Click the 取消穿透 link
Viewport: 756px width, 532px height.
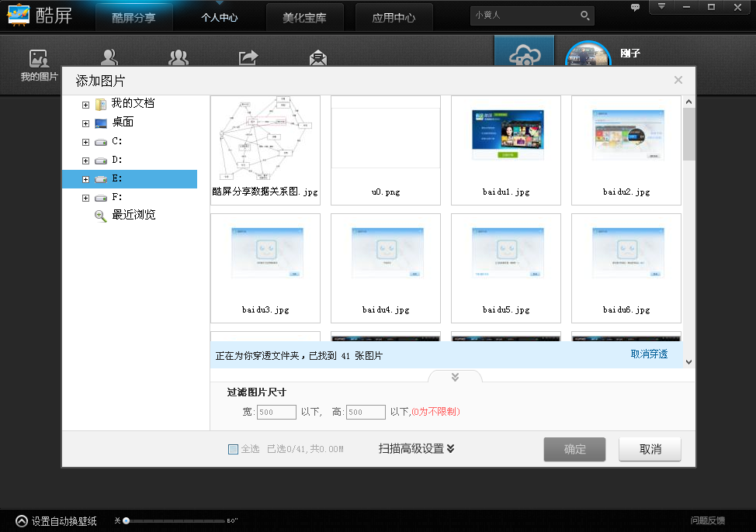649,354
